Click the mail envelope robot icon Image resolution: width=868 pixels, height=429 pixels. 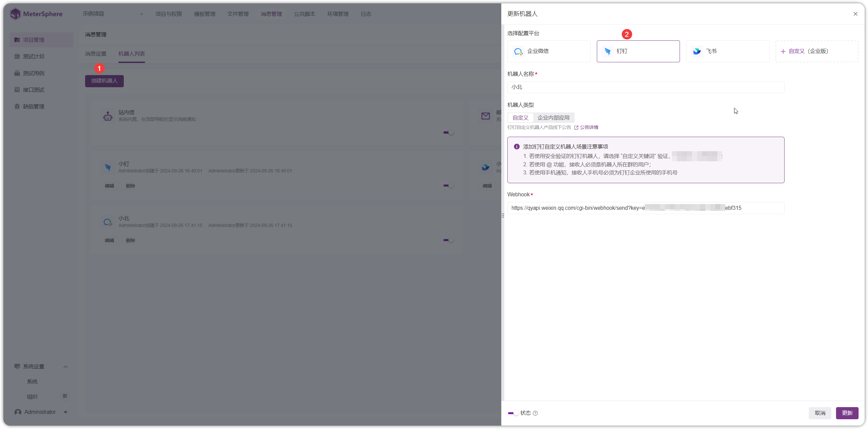pos(485,116)
